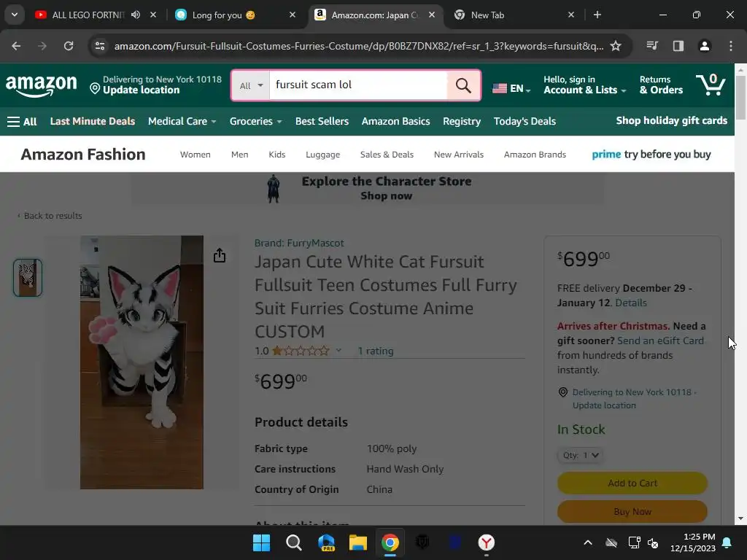
Task: Go Back to results
Action: [x=50, y=216]
